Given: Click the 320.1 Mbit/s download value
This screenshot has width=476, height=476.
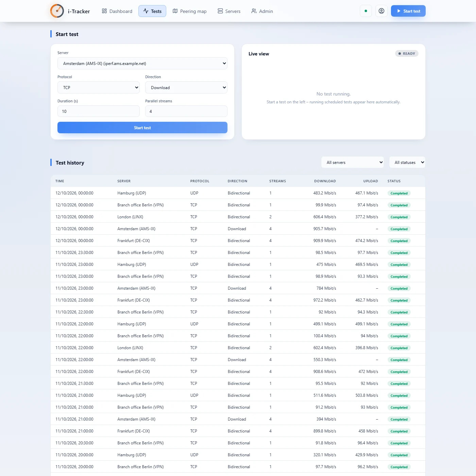Looking at the screenshot, I should 325,455.
